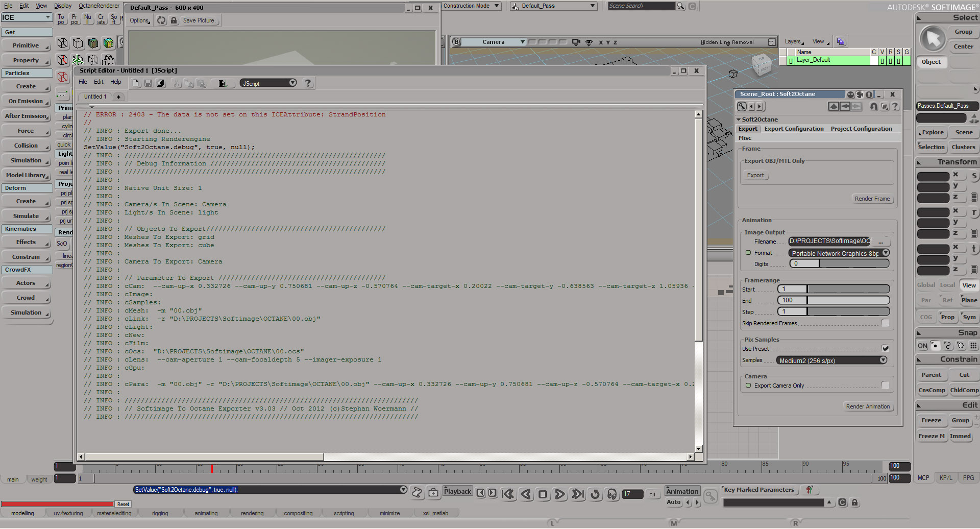Viewport: 980px width, 529px height.
Task: Run the script with the run icon
Action: point(223,83)
